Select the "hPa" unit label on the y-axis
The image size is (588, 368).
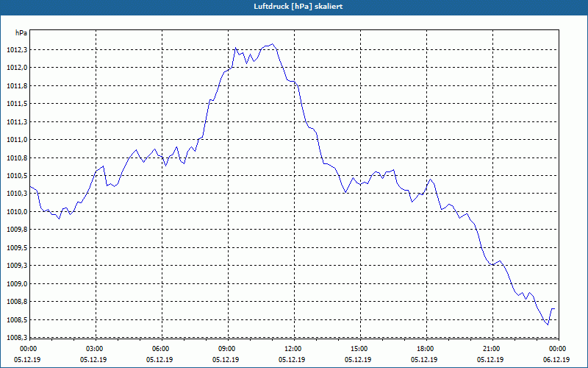(21, 33)
